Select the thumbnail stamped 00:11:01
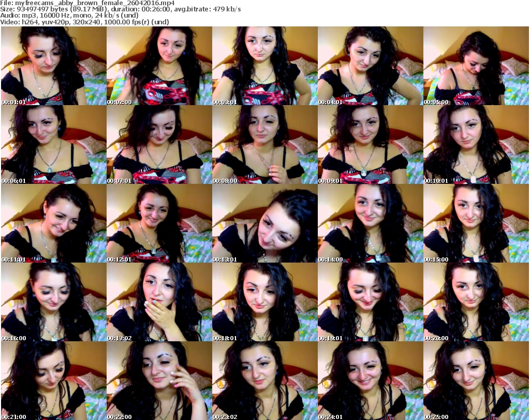Screen dimensions: 530x420 tap(54, 223)
